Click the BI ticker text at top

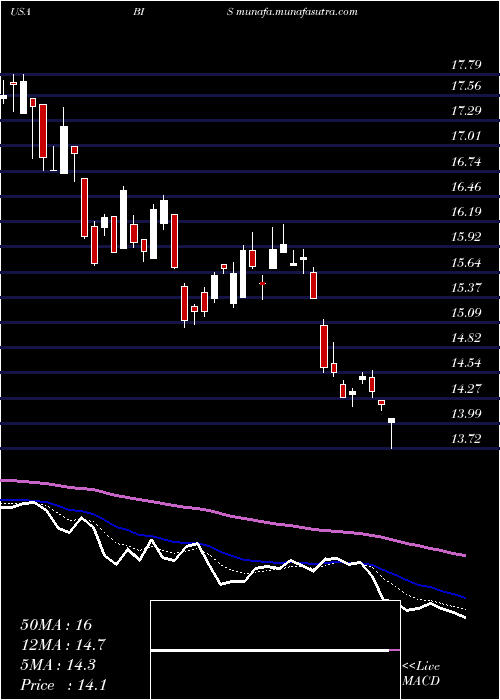point(138,12)
